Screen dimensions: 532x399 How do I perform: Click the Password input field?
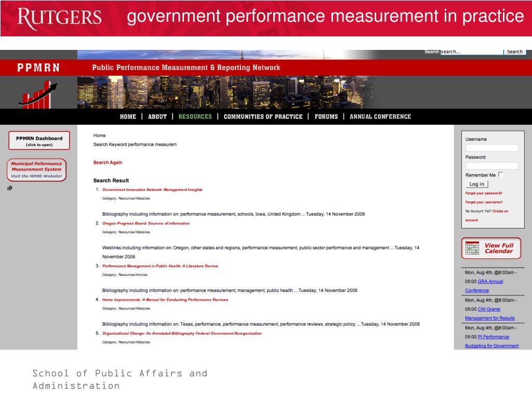(x=491, y=166)
